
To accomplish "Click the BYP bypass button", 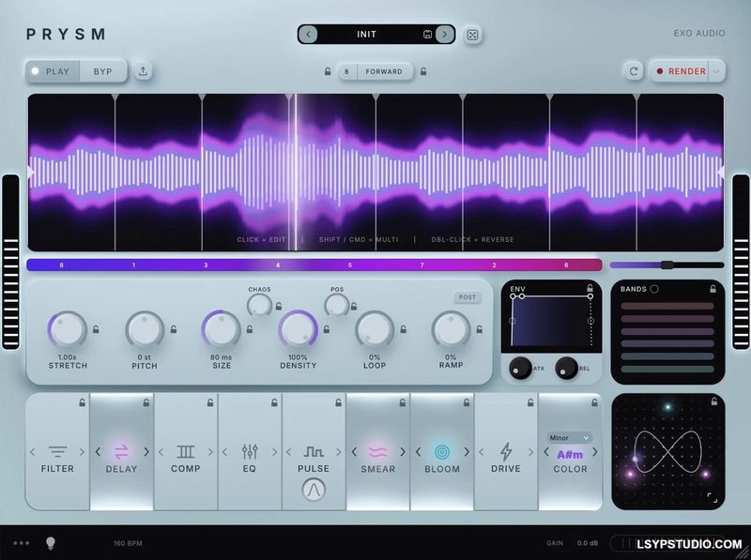I will 103,71.
